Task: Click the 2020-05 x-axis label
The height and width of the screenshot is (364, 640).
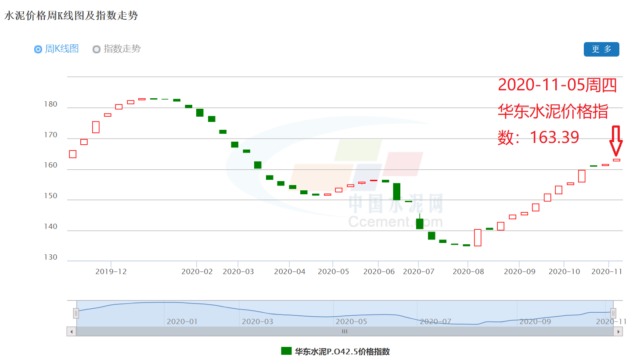Action: coord(334,271)
